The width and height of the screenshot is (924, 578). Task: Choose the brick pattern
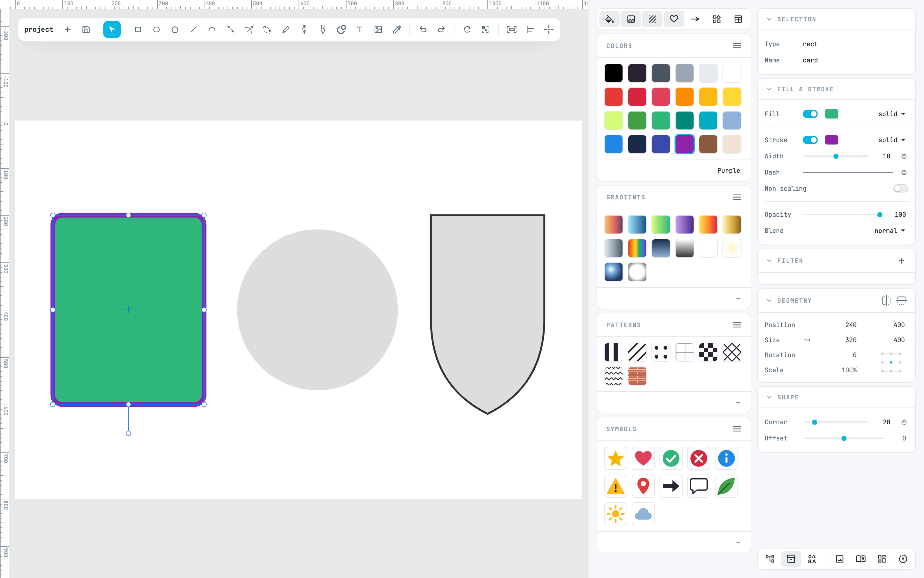[637, 376]
